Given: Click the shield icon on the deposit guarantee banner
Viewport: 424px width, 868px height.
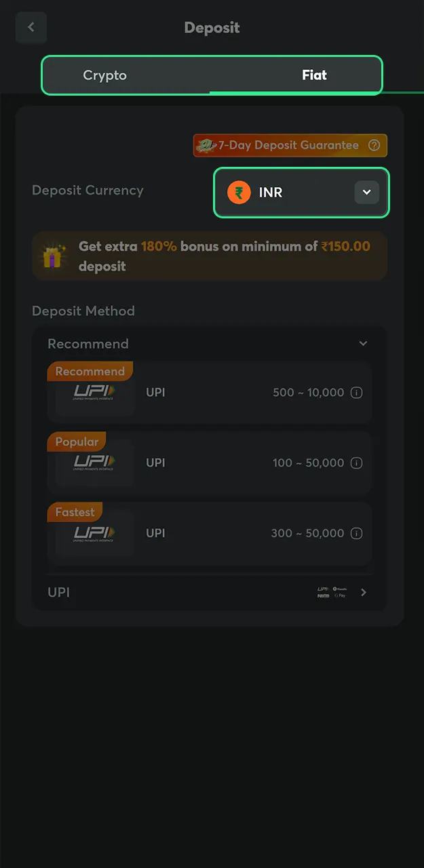Looking at the screenshot, I should pos(208,145).
